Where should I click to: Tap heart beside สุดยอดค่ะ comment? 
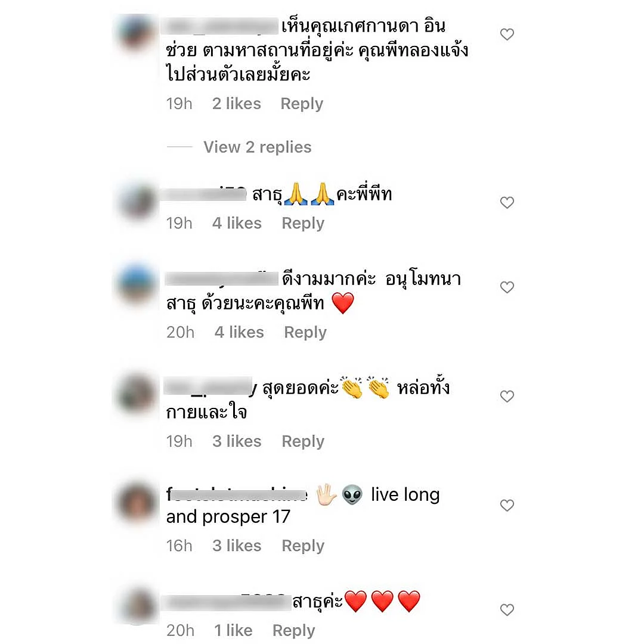(x=507, y=397)
